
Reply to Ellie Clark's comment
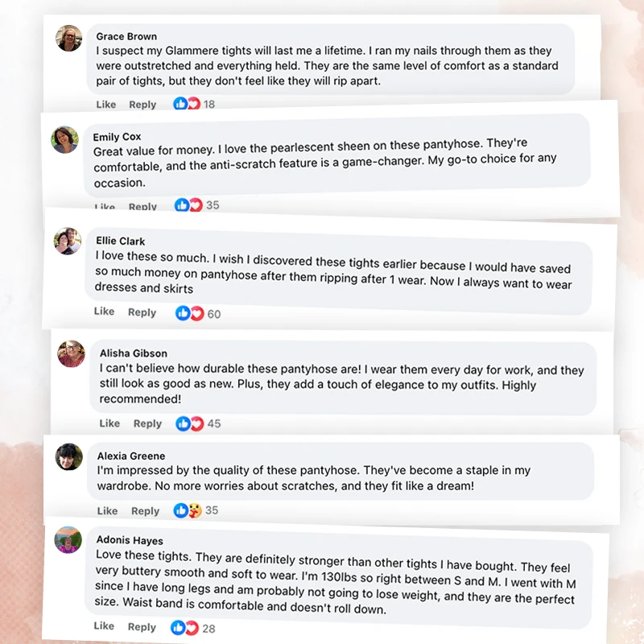pos(142,312)
